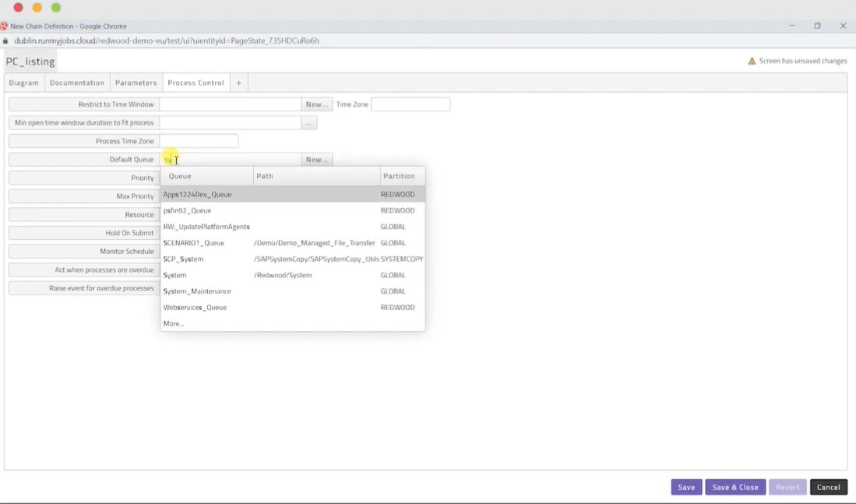Switch to the Documentation tab
The image size is (856, 504).
click(x=76, y=82)
